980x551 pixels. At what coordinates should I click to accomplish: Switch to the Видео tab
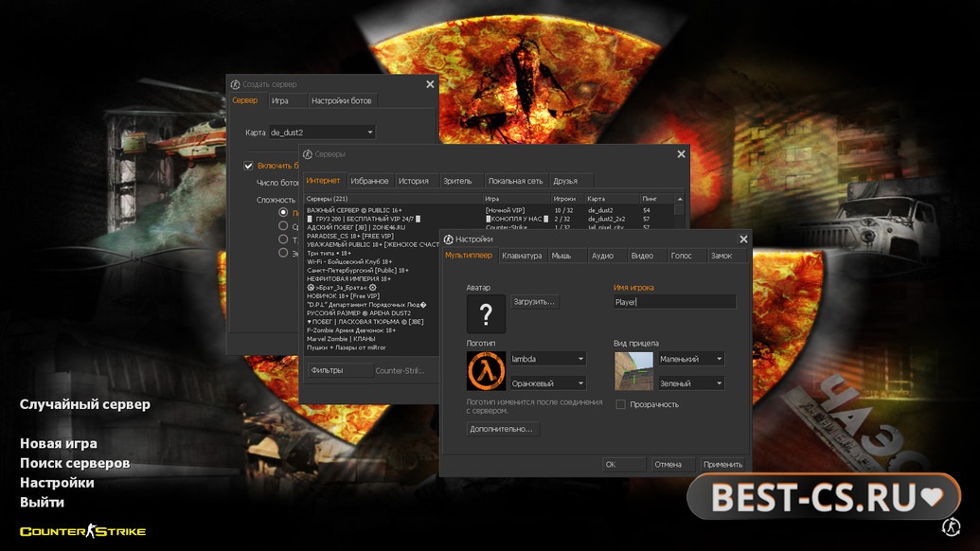pyautogui.click(x=646, y=256)
